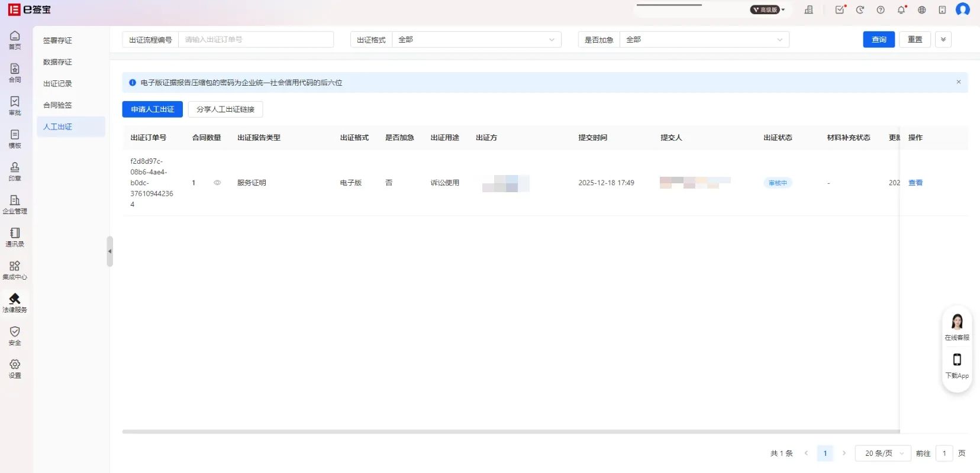Screen dimensions: 980x473
Task: Click the 服务证明 cell
Action: 252,183
